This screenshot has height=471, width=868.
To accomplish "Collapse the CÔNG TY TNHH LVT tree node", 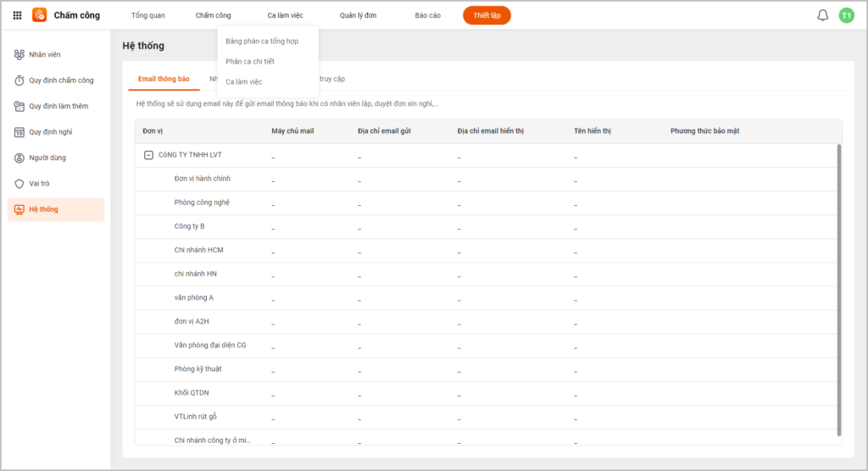I will click(x=147, y=155).
